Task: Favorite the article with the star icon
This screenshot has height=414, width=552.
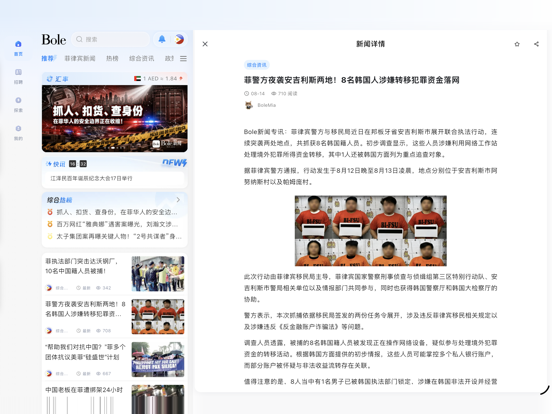Action: [517, 44]
